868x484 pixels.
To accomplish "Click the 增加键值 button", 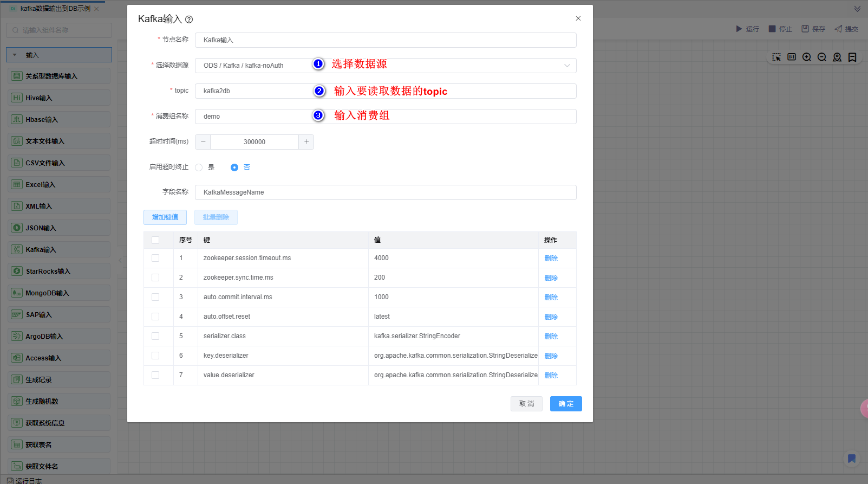I will [x=165, y=217].
